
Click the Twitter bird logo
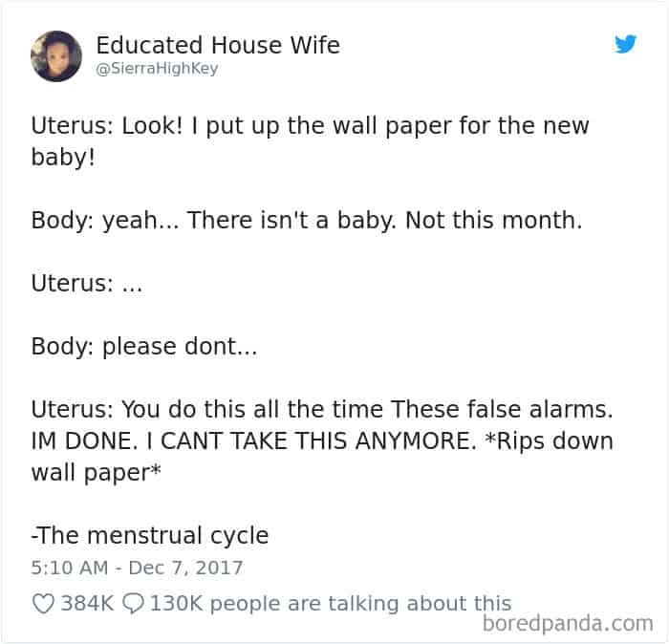pyautogui.click(x=626, y=44)
